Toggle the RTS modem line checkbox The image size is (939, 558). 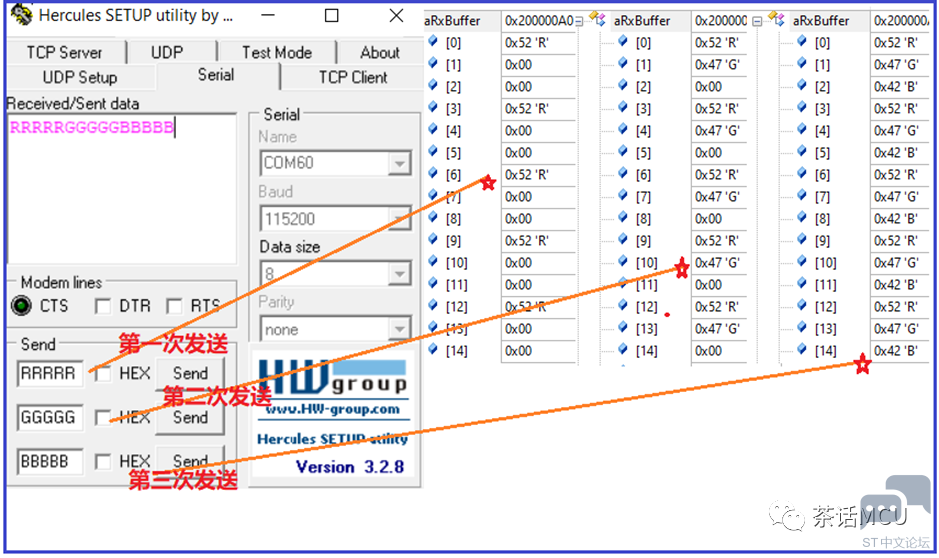click(174, 307)
